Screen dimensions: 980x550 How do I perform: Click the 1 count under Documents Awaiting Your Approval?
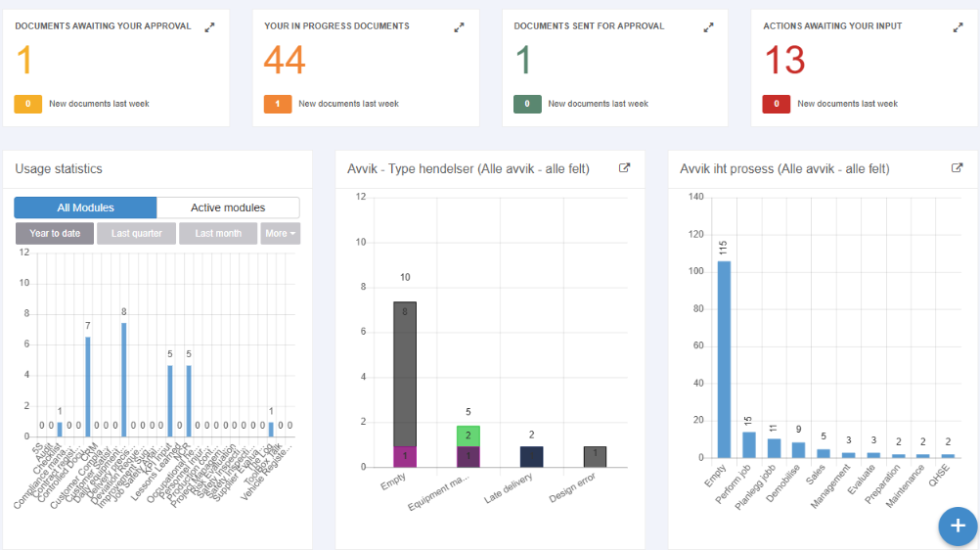click(x=23, y=60)
